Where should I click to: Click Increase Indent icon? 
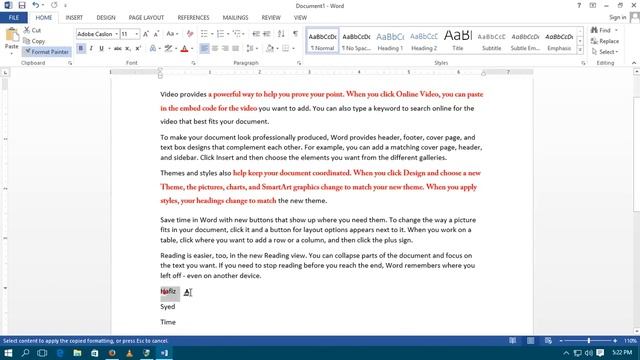pos(267,34)
